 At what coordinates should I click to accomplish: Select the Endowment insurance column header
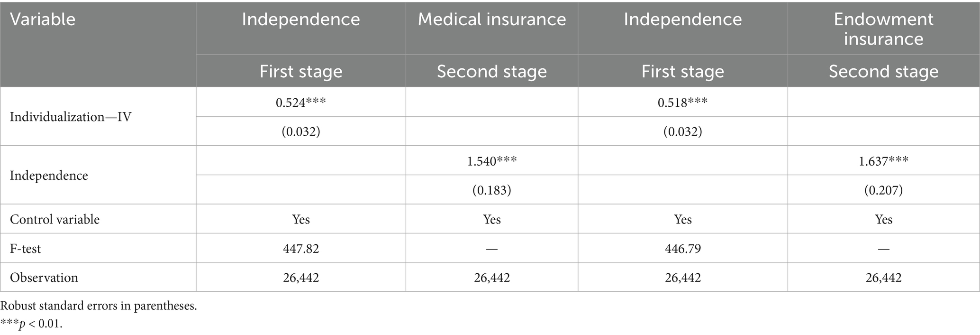coord(883,29)
